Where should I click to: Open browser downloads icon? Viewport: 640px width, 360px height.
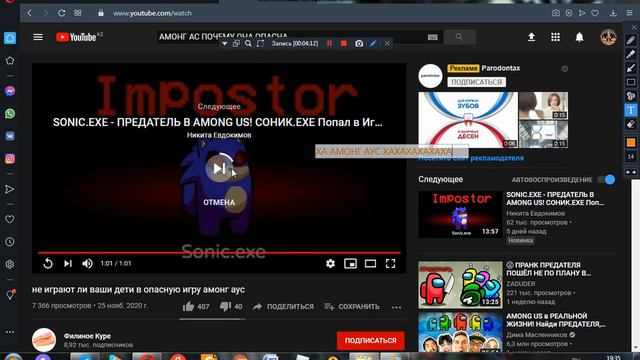[x=613, y=13]
